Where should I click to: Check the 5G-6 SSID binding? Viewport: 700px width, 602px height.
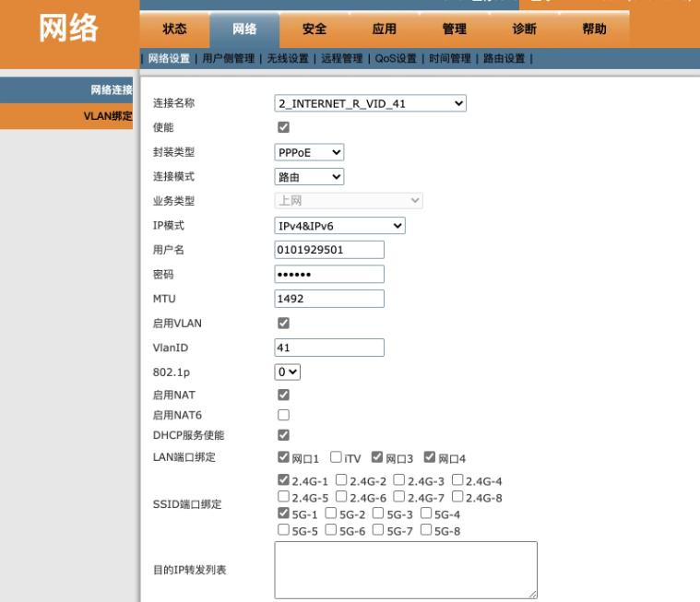click(331, 530)
